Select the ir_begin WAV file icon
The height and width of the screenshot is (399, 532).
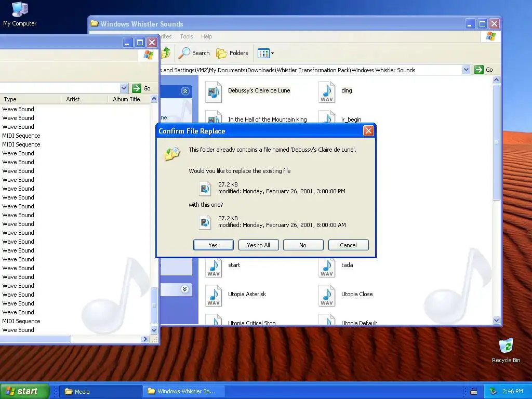[327, 117]
